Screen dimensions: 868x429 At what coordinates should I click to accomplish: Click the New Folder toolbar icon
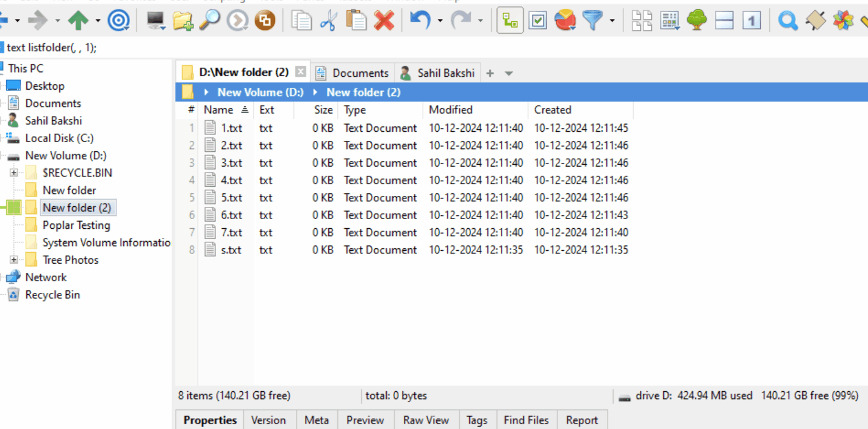(x=182, y=21)
